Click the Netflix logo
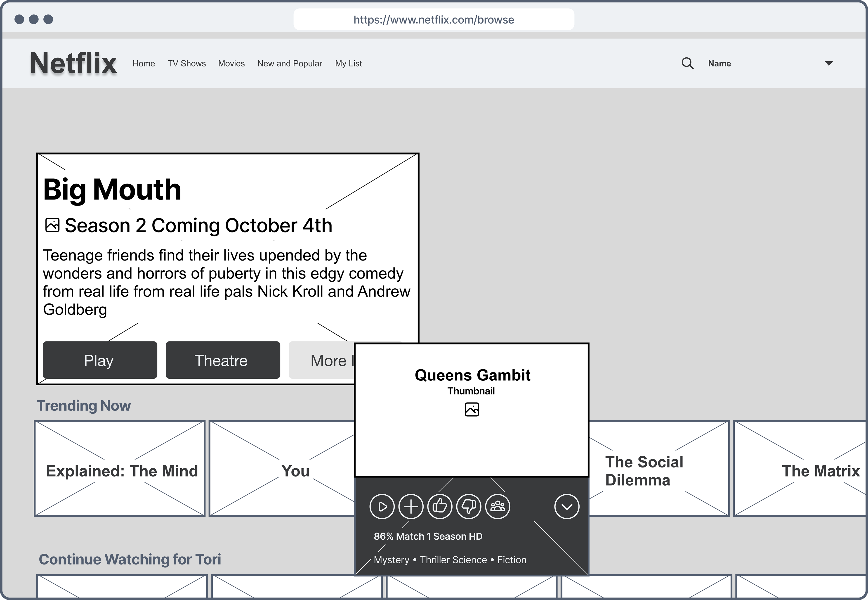 (73, 63)
